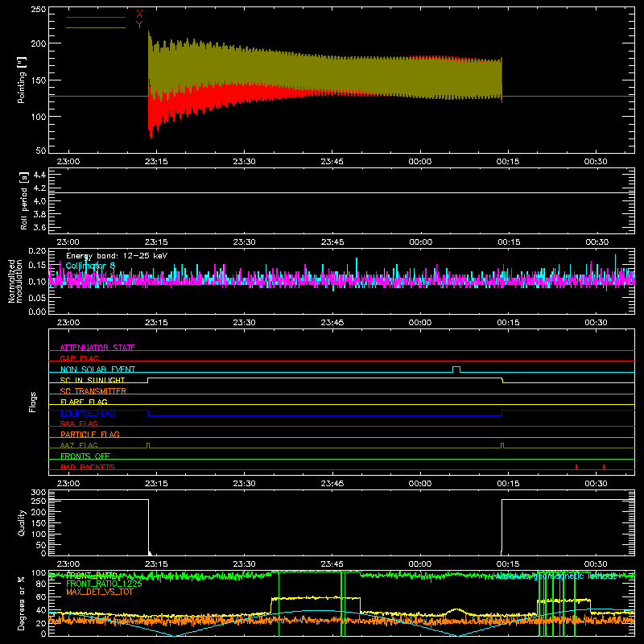Image resolution: width=644 pixels, height=644 pixels.
Task: Click the 'Roll period [s]' axis title
Action: [23, 200]
